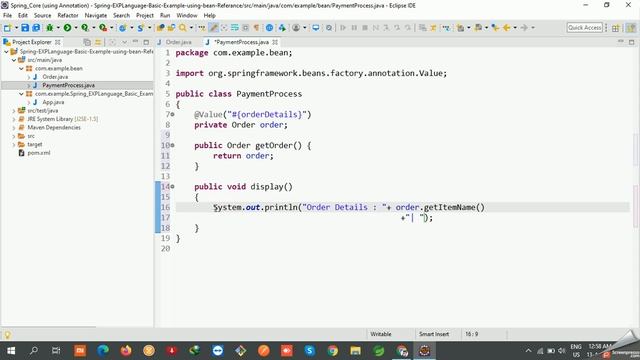The height and width of the screenshot is (360, 640).
Task: Open the Debug dropdown arrow
Action: tap(58, 28)
